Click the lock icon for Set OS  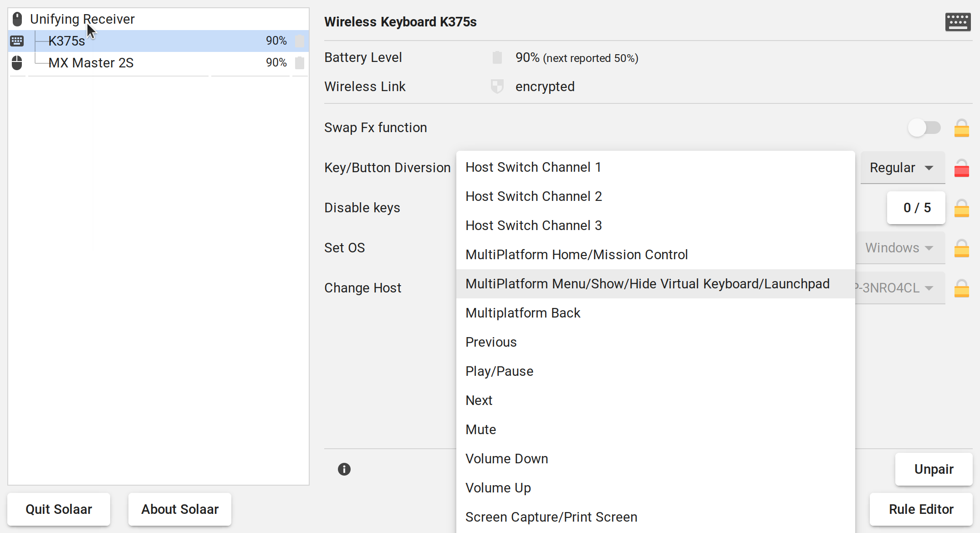click(962, 248)
